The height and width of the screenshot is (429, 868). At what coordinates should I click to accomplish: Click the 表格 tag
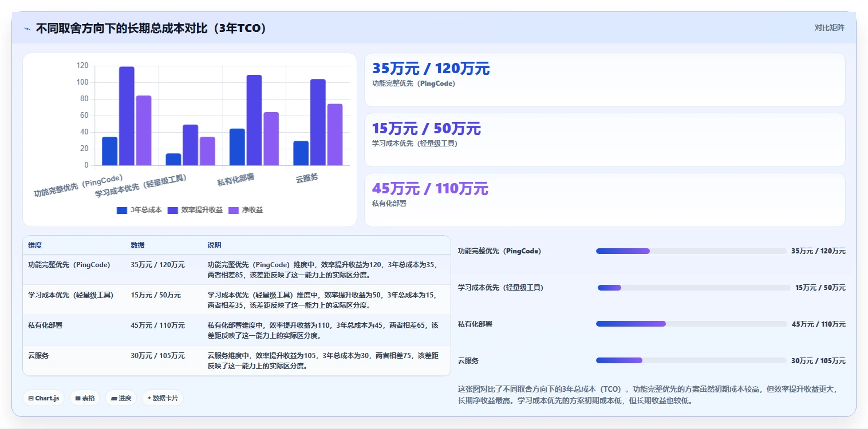coord(85,398)
